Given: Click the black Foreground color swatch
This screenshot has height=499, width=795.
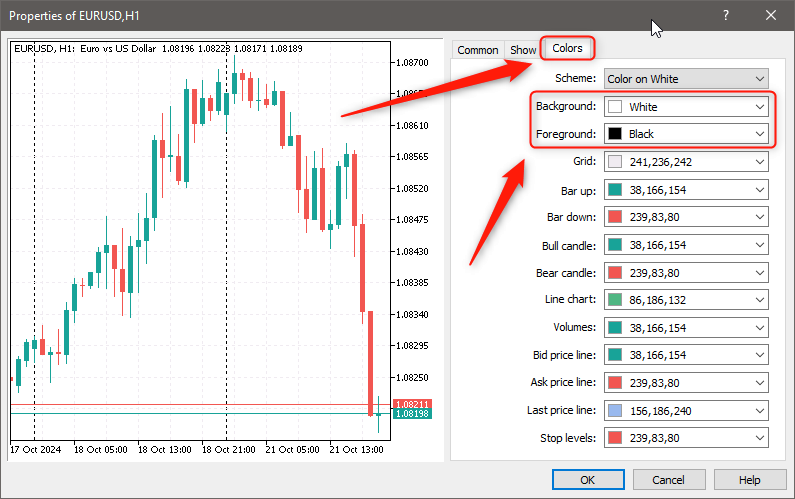Looking at the screenshot, I should tap(615, 134).
